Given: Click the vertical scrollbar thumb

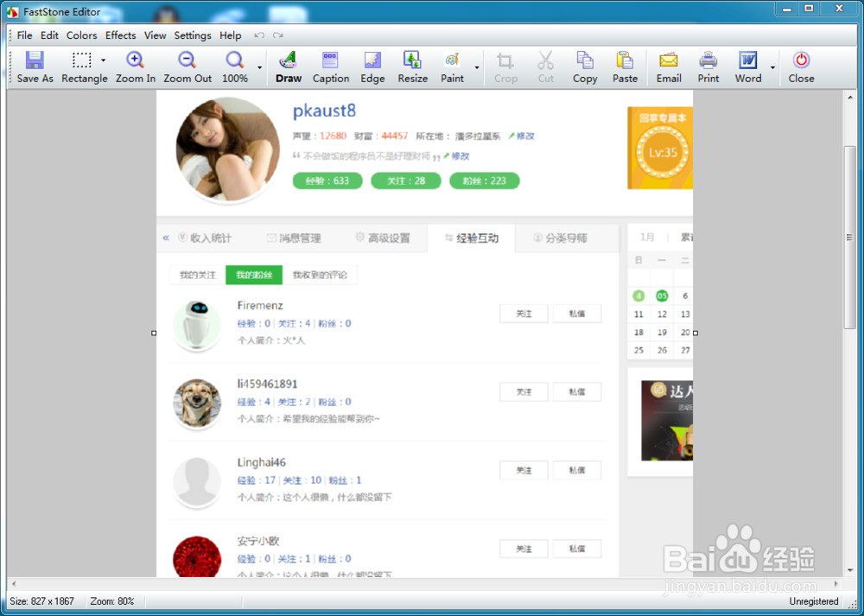Looking at the screenshot, I should click(x=849, y=238).
